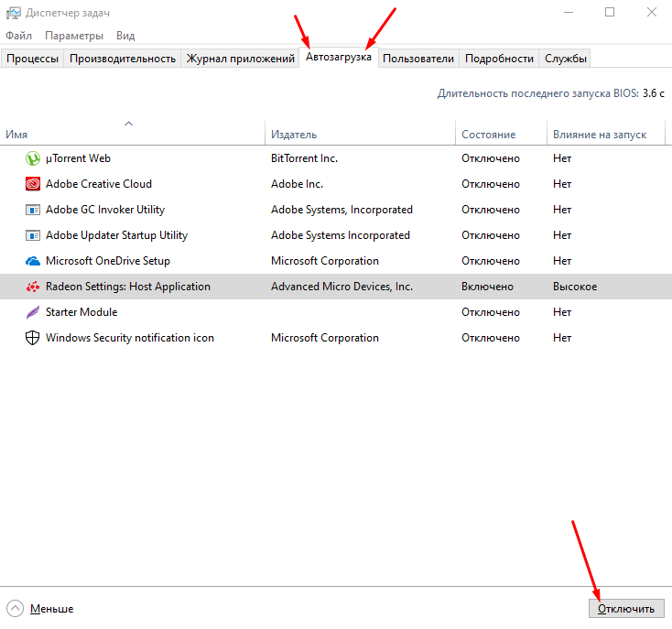672x629 pixels.
Task: Open the Вид menu
Action: pyautogui.click(x=125, y=36)
